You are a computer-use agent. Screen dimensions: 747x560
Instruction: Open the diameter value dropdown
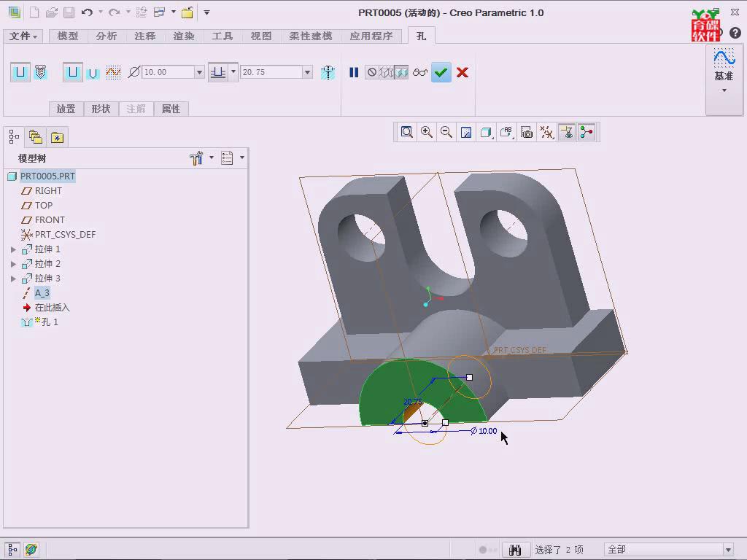pyautogui.click(x=200, y=72)
